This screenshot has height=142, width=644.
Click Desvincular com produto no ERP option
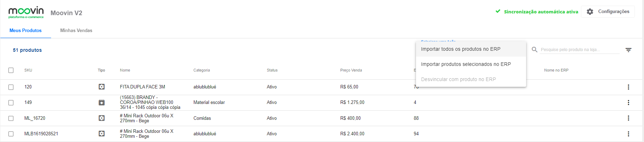[458, 79]
